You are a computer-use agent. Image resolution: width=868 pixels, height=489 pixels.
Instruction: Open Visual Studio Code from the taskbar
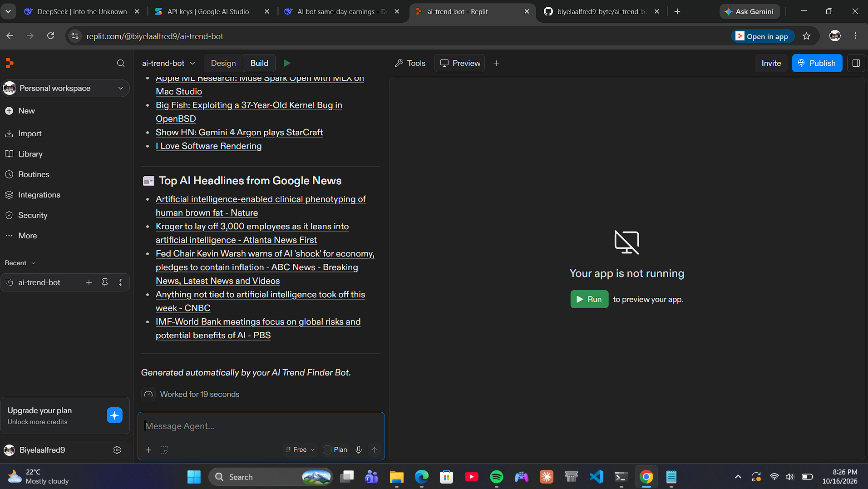597,477
